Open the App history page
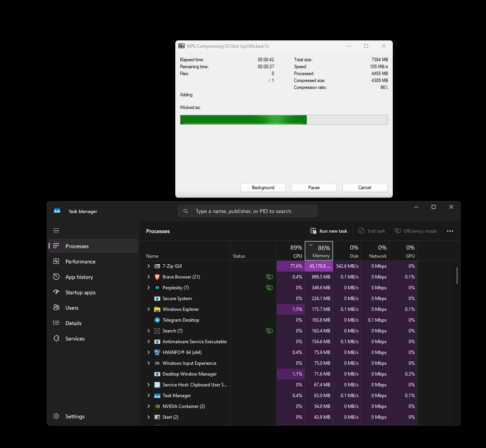The image size is (486, 448). [94, 277]
